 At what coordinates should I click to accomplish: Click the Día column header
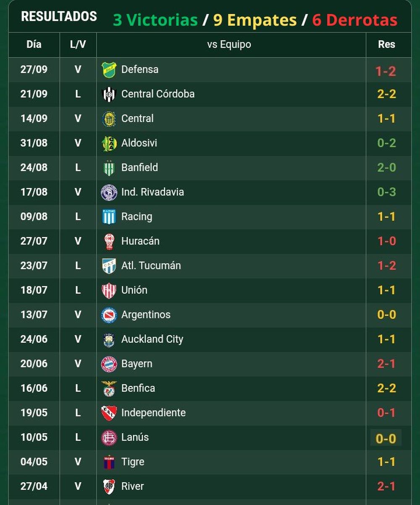(34, 44)
